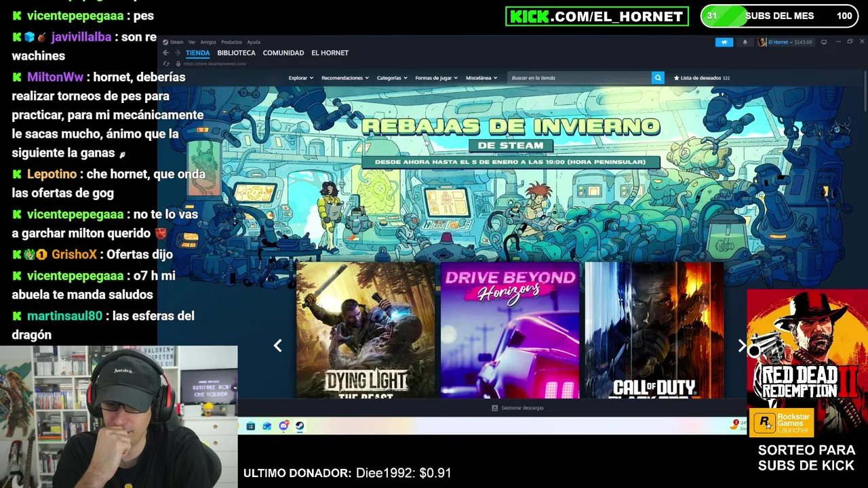868x488 pixels.
Task: Open Steam notifications bell
Action: [745, 42]
